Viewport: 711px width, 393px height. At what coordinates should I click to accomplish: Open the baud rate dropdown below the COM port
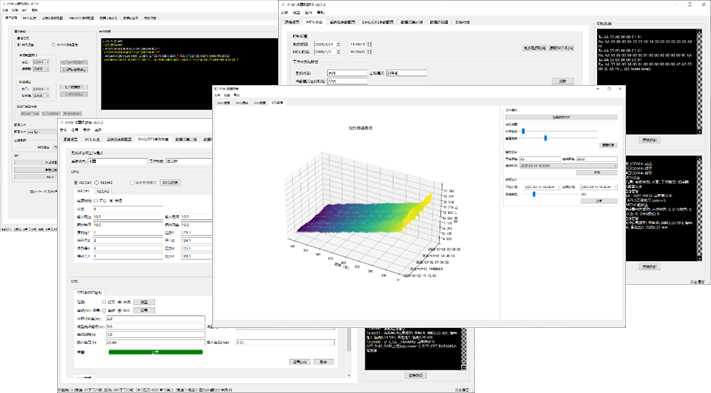[42, 69]
